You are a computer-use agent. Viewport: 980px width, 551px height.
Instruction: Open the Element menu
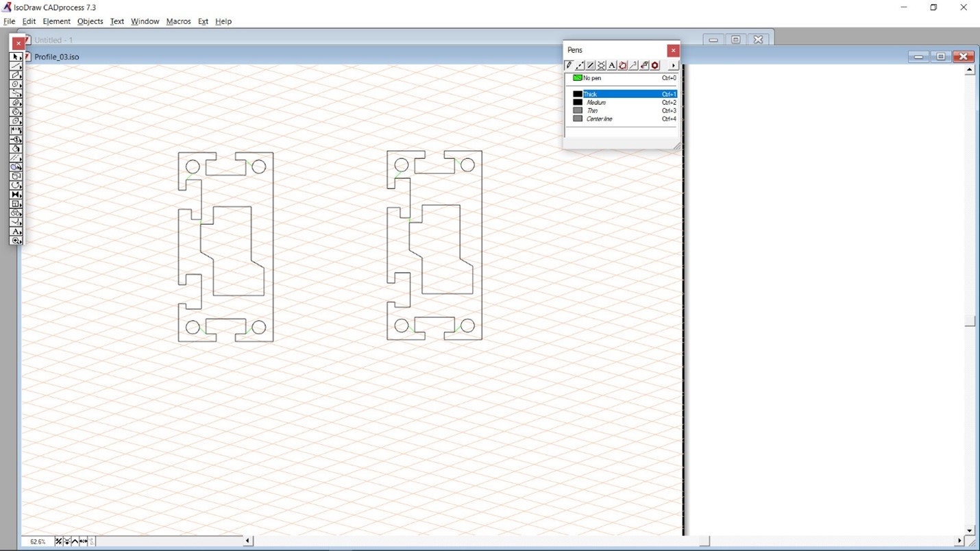coord(56,21)
